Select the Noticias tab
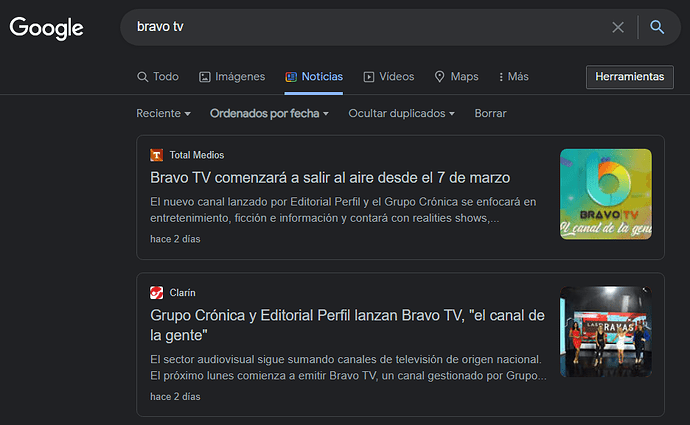The image size is (690, 425). coord(314,77)
